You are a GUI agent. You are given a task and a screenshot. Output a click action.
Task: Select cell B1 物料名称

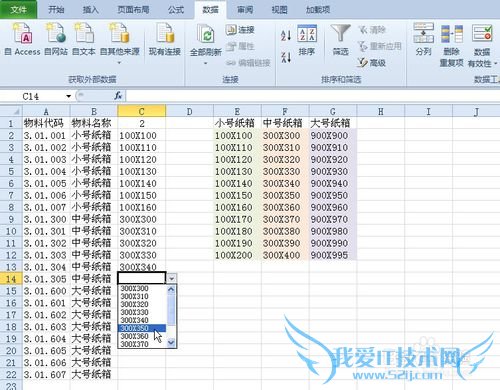[94, 123]
